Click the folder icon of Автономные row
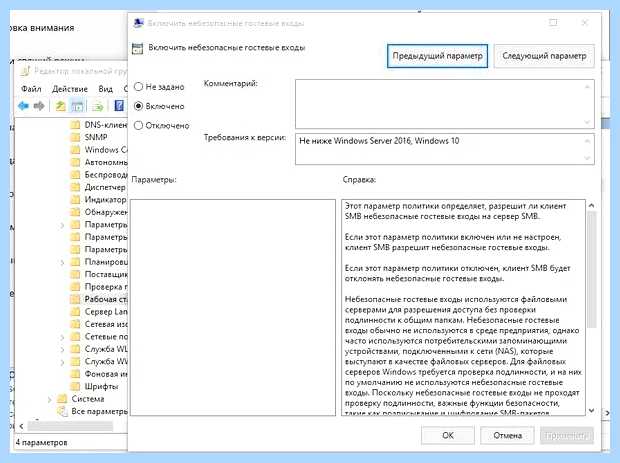Viewport: 620px width, 463px height. tap(75, 162)
